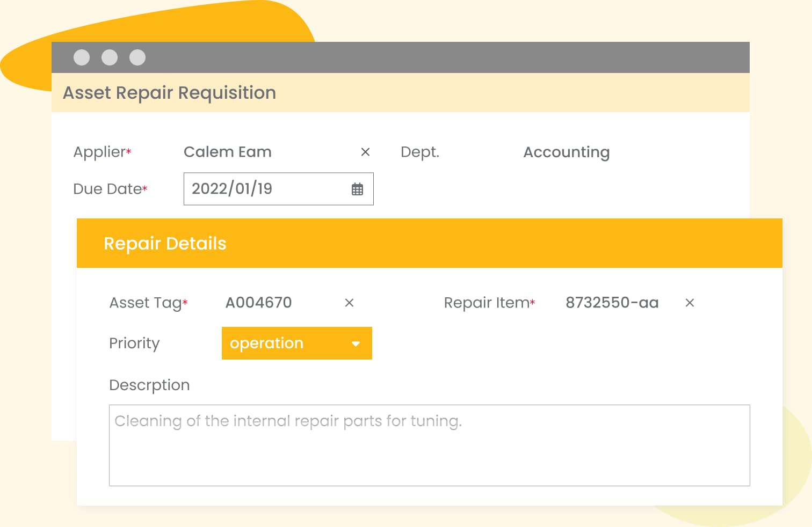Viewport: 812px width, 527px height.
Task: Click the Dept. value Accounting
Action: (x=566, y=152)
